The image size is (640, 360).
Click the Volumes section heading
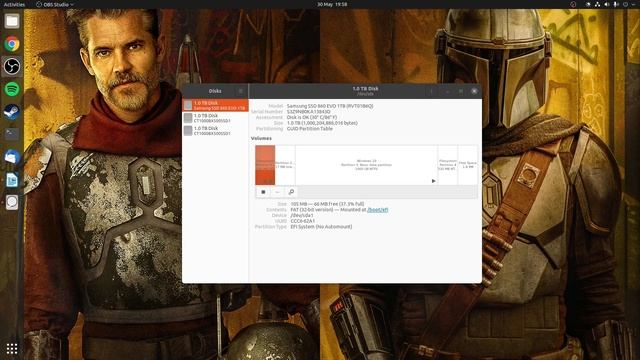(261, 138)
